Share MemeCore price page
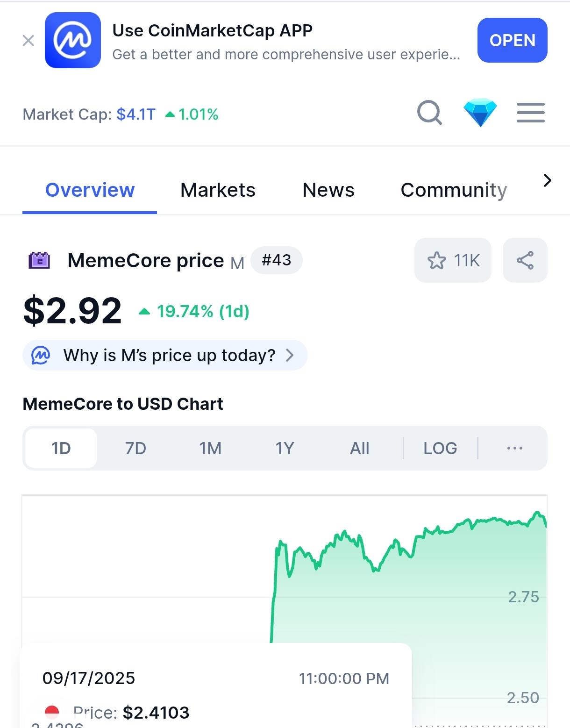The height and width of the screenshot is (728, 570). coord(525,260)
